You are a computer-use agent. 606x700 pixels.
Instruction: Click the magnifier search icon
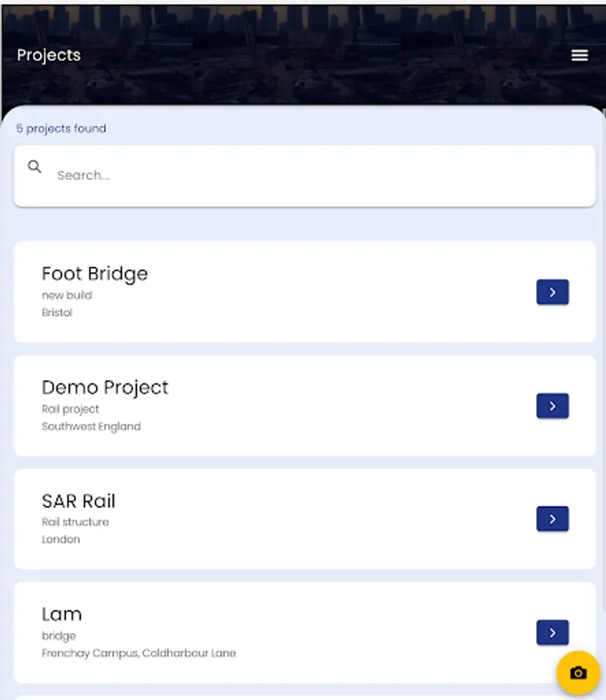point(35,166)
